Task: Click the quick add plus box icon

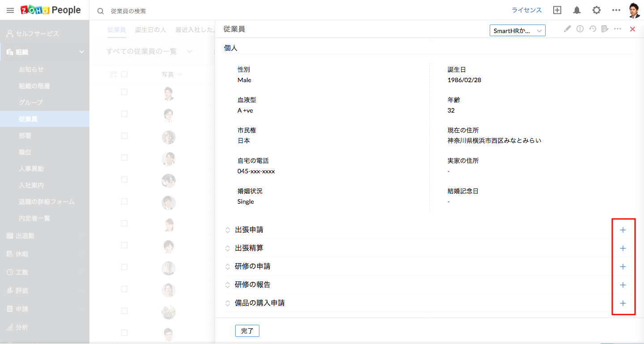Action: 557,10
